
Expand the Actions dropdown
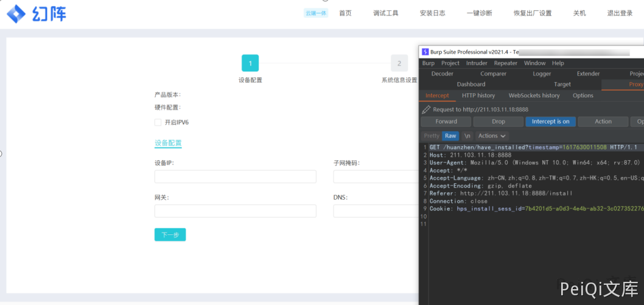pos(492,136)
